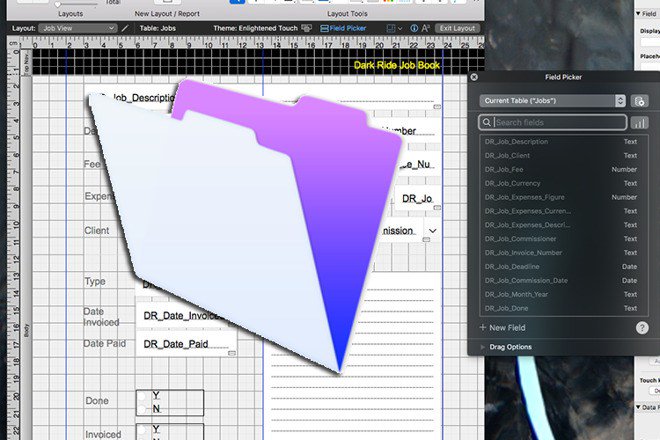Select the DR_Job_Description field row
Screen dimensions: 660x440
[x=563, y=142]
